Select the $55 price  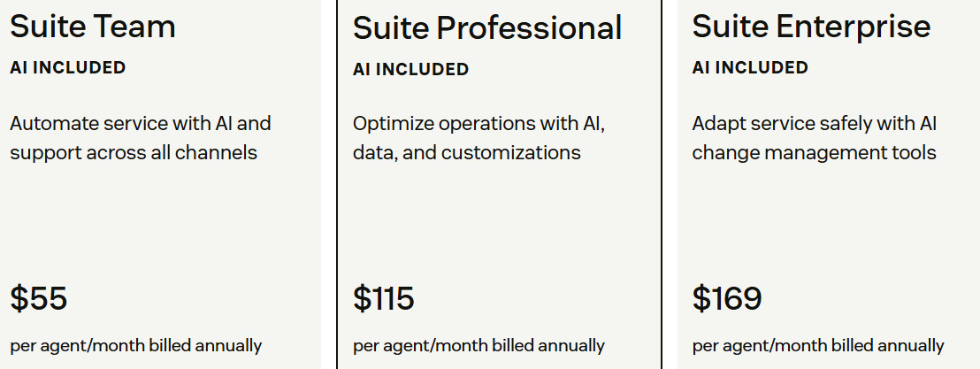(39, 298)
